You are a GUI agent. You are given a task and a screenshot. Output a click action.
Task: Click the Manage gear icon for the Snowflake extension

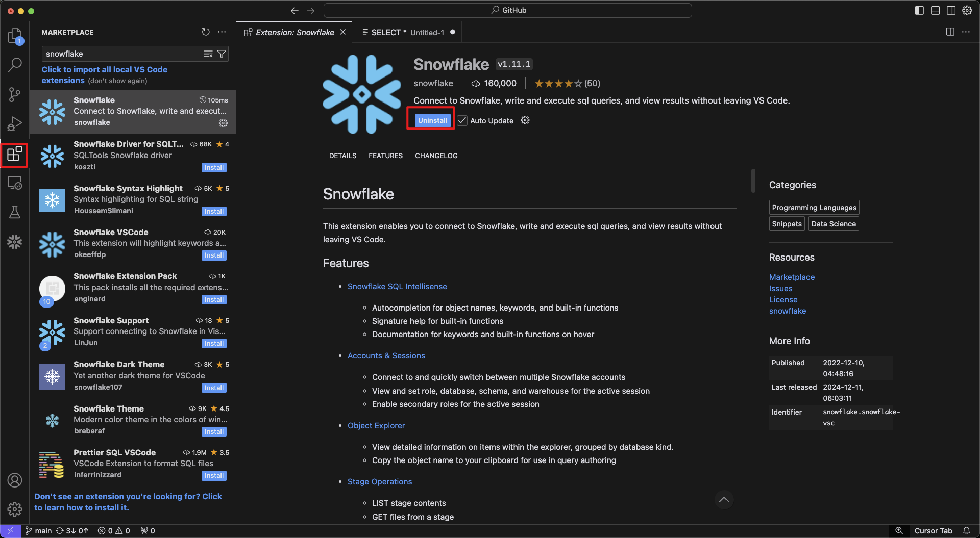(223, 123)
